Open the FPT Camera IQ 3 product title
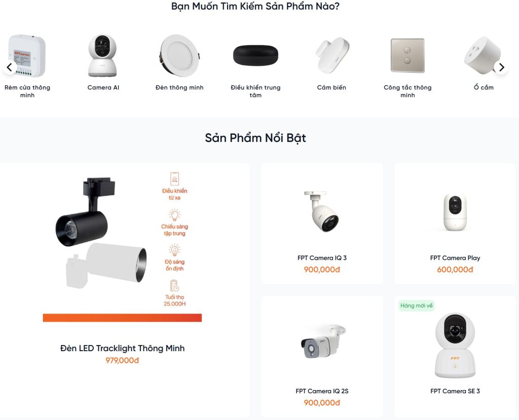Screen dimensions: 519x420 tap(322, 258)
